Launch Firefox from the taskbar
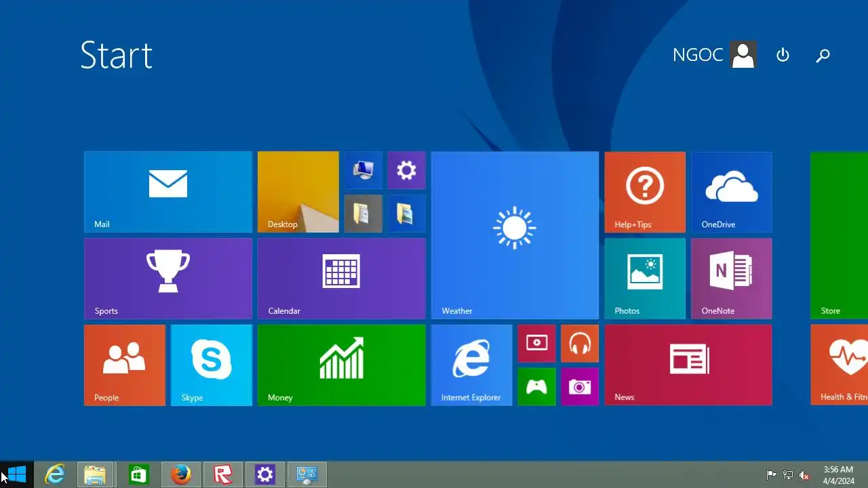Screen dimensions: 868x488 point(180,474)
